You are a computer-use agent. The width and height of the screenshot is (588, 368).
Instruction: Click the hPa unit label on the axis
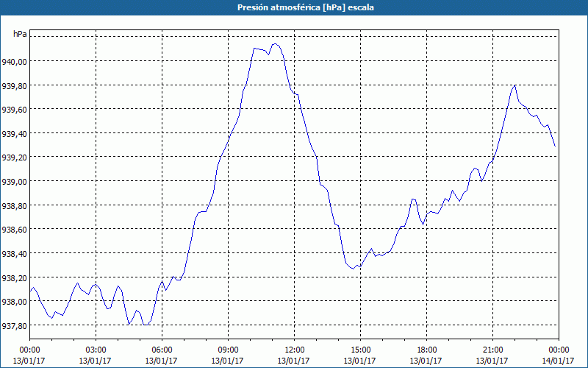(x=20, y=34)
